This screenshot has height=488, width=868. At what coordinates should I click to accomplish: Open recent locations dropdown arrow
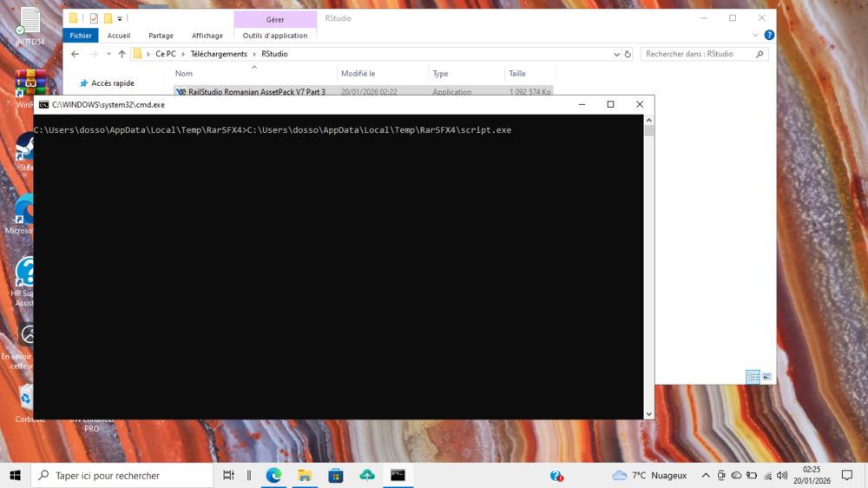[108, 54]
